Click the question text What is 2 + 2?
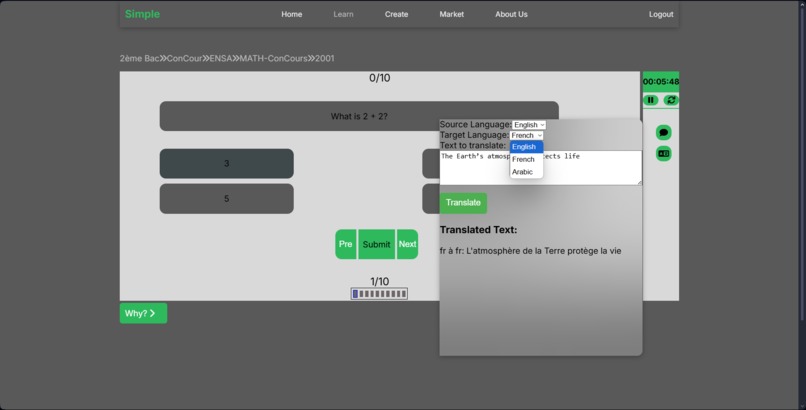The width and height of the screenshot is (806, 410). coord(359,116)
